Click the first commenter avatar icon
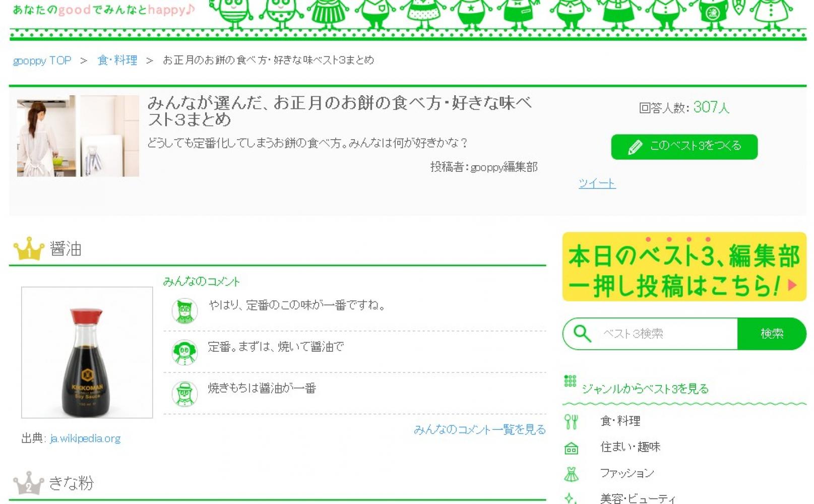Viewport: 814px width, 504px height. (x=184, y=310)
